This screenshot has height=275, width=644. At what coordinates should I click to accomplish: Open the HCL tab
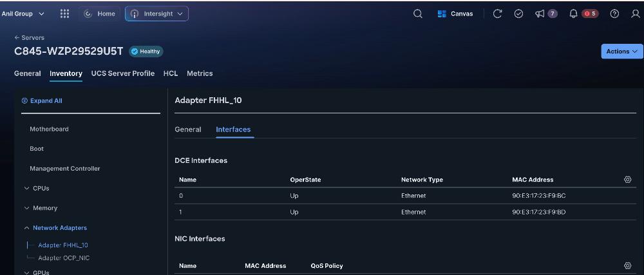click(x=171, y=73)
